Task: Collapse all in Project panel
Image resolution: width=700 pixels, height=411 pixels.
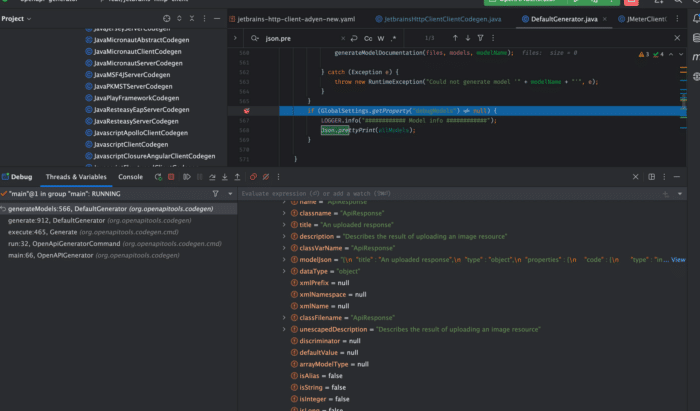Action: (x=192, y=19)
